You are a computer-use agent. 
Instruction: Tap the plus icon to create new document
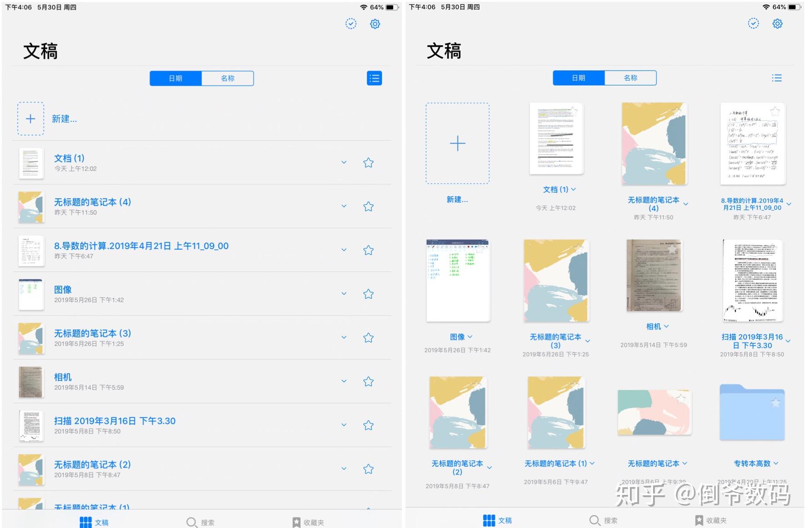click(x=30, y=118)
